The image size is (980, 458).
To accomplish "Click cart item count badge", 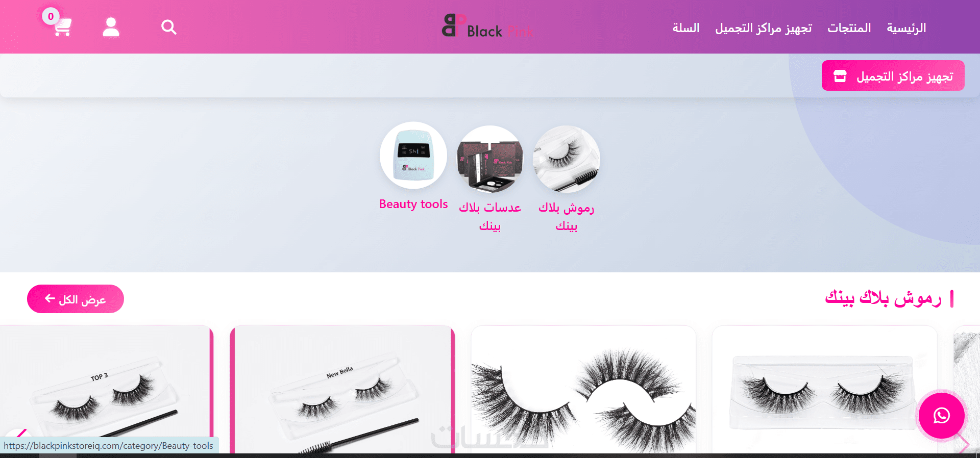I will click(x=51, y=16).
